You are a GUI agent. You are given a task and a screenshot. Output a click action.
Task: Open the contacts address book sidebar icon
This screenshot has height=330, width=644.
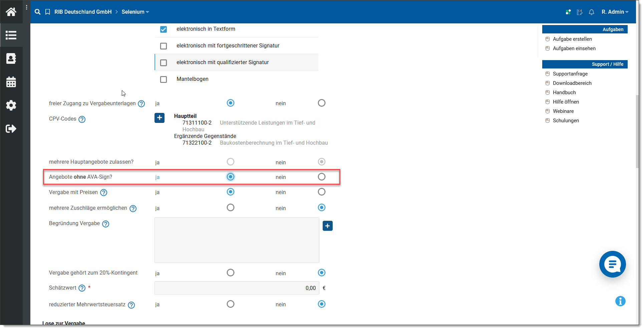click(11, 58)
